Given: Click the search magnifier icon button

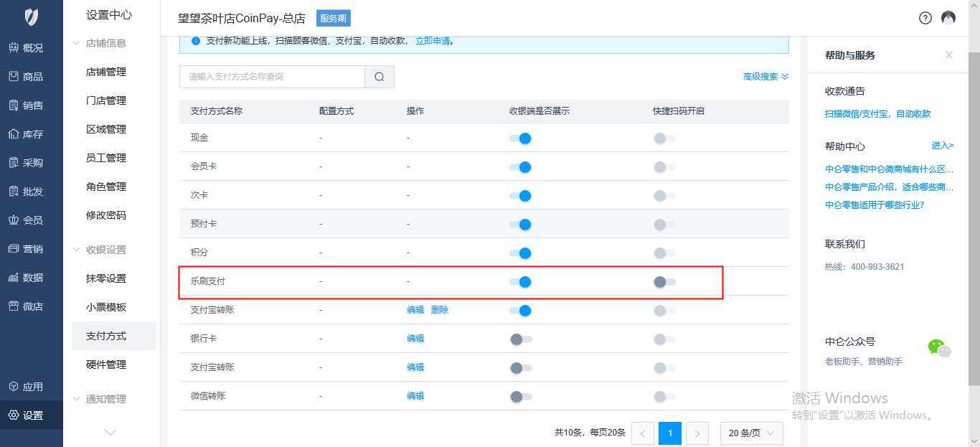Looking at the screenshot, I should [380, 77].
